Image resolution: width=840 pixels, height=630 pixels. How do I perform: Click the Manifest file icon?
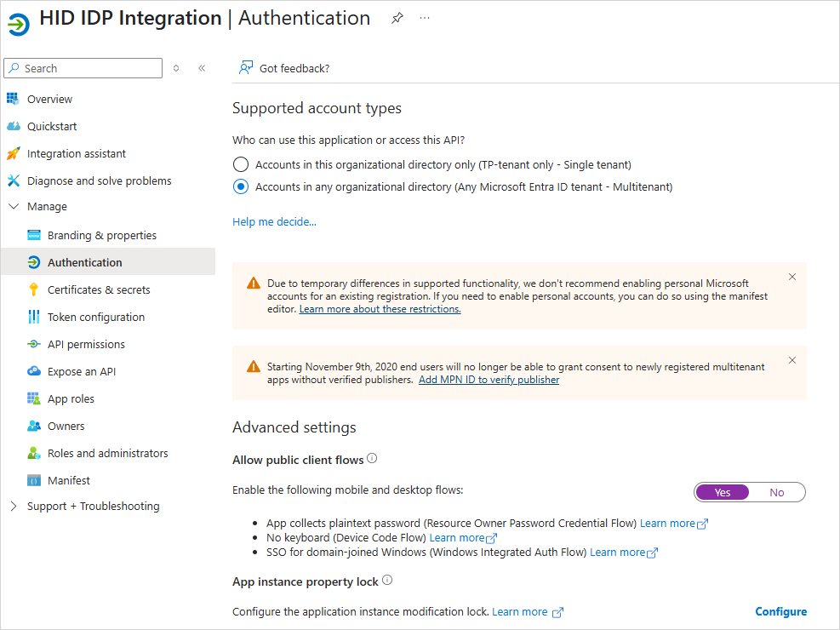[34, 480]
